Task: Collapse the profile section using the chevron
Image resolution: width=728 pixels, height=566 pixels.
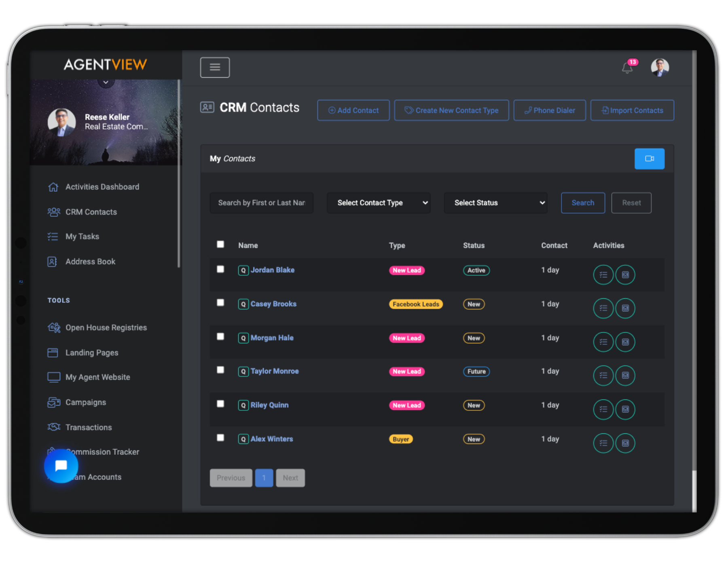Action: [x=105, y=82]
